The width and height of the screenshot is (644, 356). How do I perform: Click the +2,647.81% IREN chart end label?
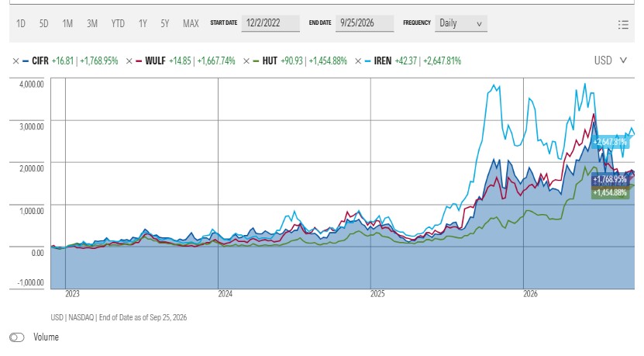[610, 142]
